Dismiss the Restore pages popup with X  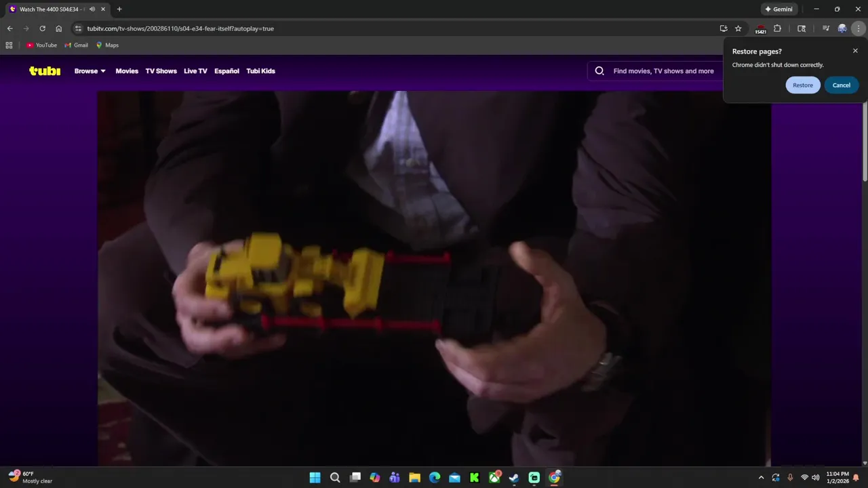[855, 51]
